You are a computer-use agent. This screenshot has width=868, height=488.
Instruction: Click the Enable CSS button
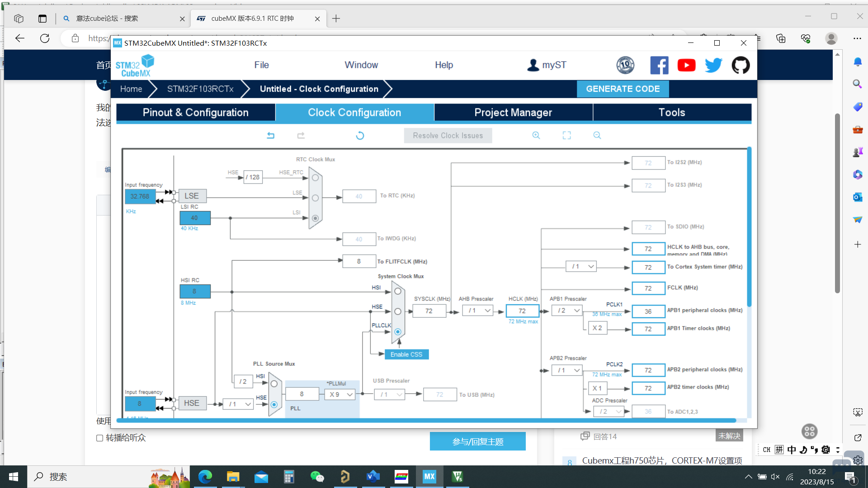(x=406, y=355)
